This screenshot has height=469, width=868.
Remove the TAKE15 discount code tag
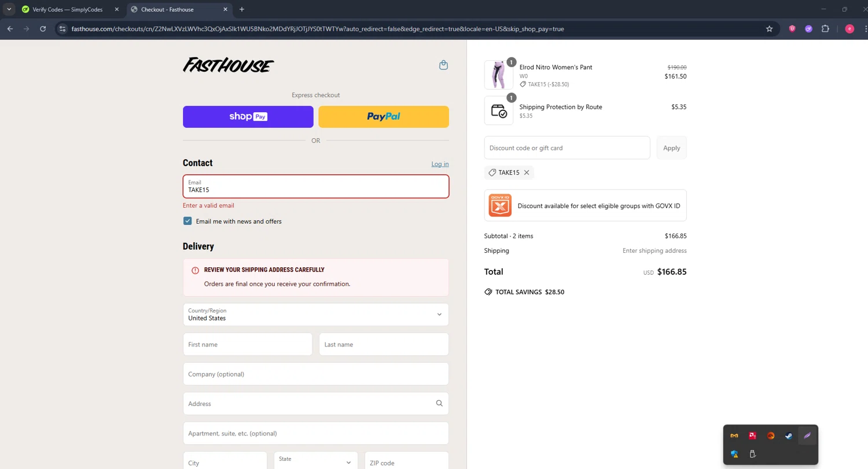527,172
